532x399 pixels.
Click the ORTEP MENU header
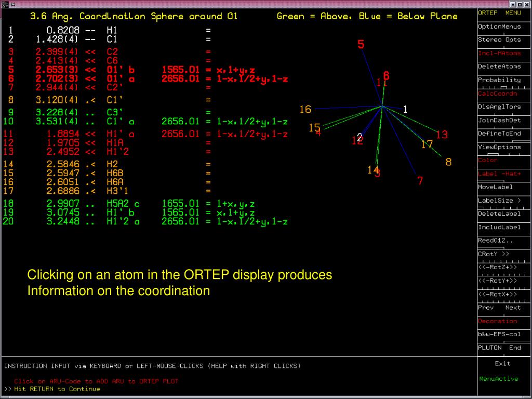click(x=499, y=13)
